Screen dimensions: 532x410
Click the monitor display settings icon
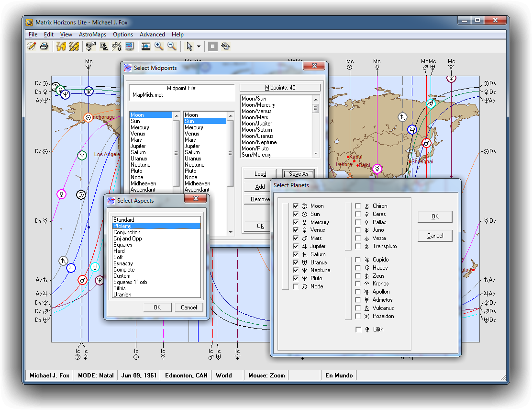[129, 46]
